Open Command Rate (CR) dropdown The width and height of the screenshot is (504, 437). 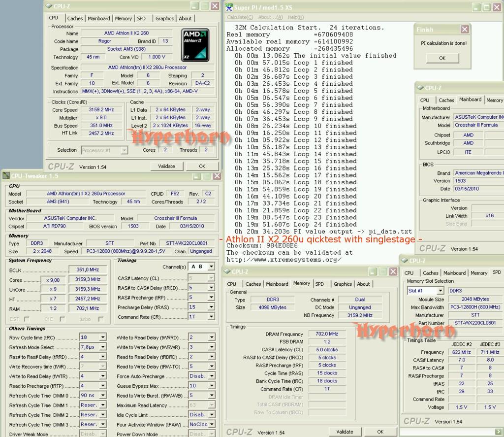(211, 317)
